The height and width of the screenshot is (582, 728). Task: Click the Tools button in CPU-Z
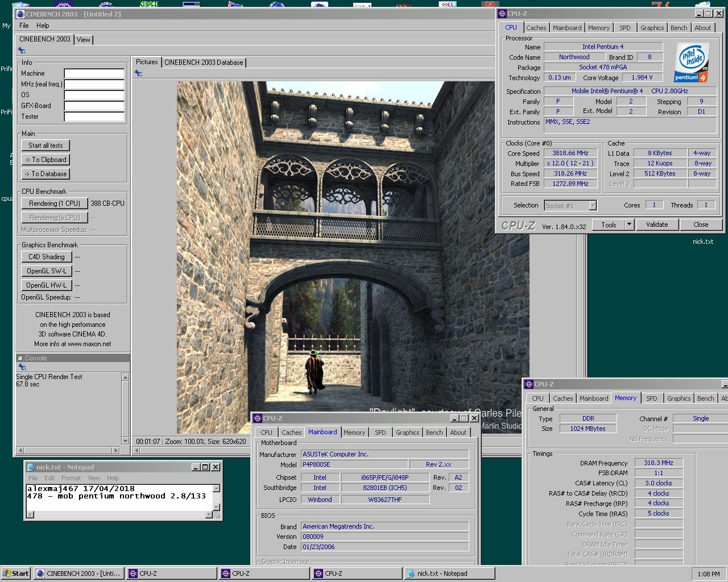(x=609, y=225)
